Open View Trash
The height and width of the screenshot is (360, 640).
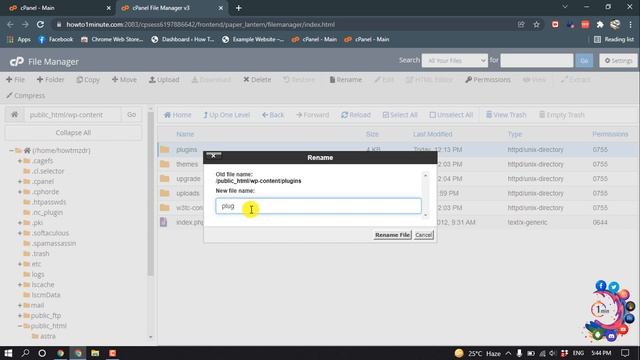click(506, 115)
